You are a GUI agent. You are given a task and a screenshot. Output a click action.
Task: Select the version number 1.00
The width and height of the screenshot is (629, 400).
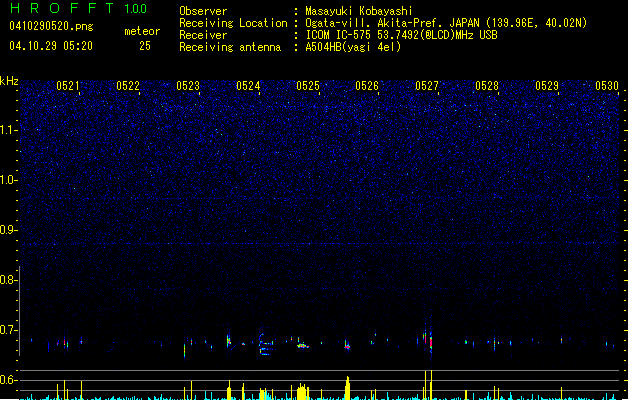pyautogui.click(x=136, y=9)
